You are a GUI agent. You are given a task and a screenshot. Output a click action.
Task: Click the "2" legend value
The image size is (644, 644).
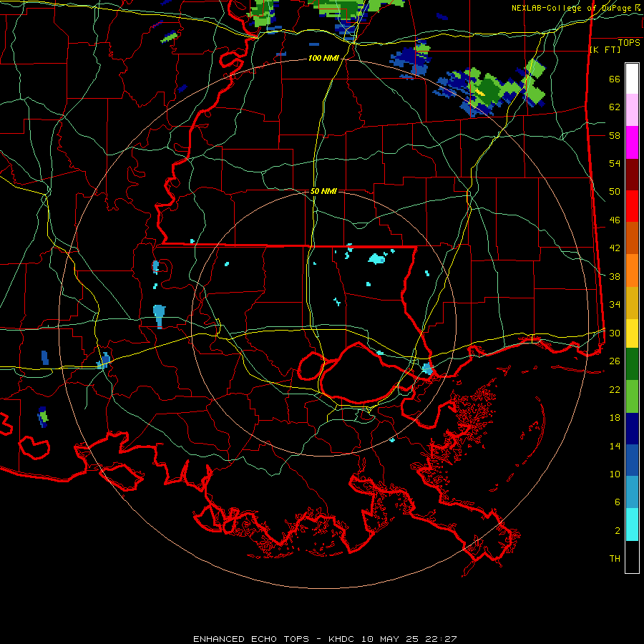click(618, 530)
